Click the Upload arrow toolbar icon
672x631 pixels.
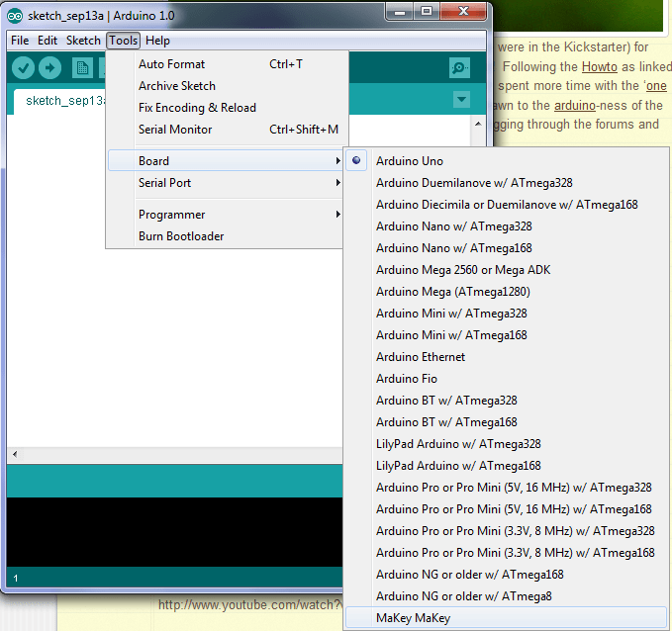49,67
